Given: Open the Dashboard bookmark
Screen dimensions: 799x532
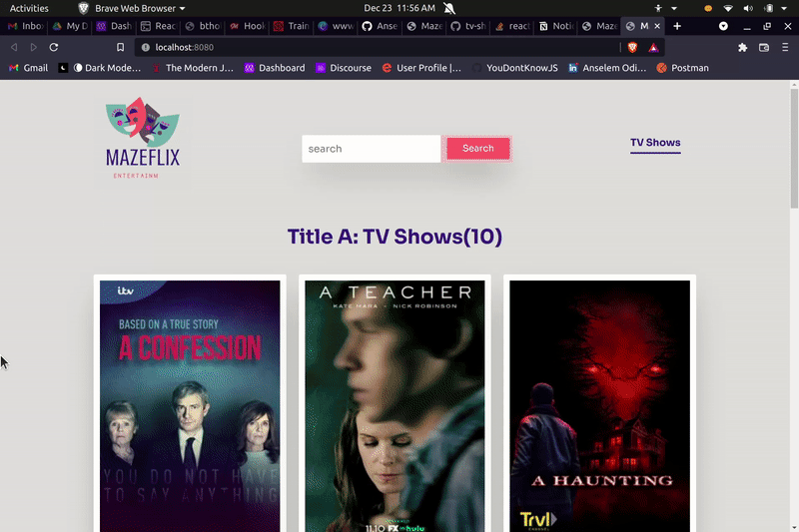Looking at the screenshot, I should coord(275,68).
